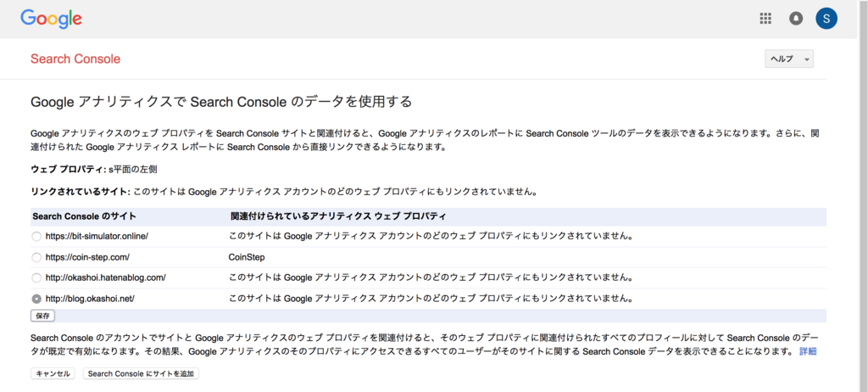Click the unlinked message in the bit-simulator.online row

click(431, 236)
